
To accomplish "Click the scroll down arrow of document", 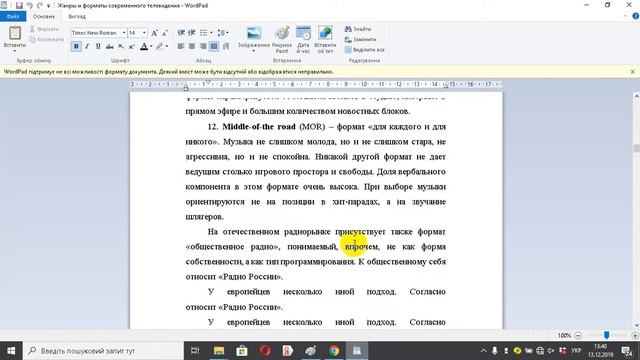I will [636, 325].
